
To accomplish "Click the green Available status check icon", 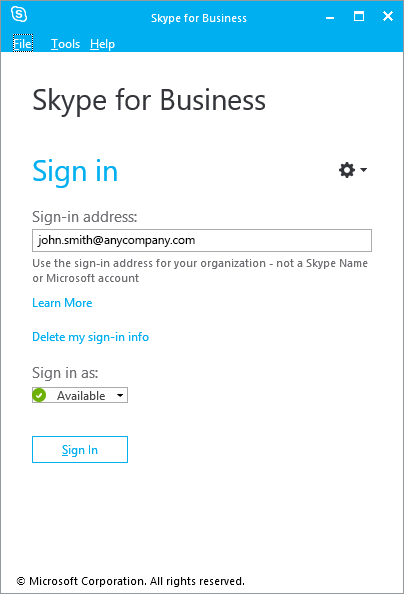I will click(39, 395).
